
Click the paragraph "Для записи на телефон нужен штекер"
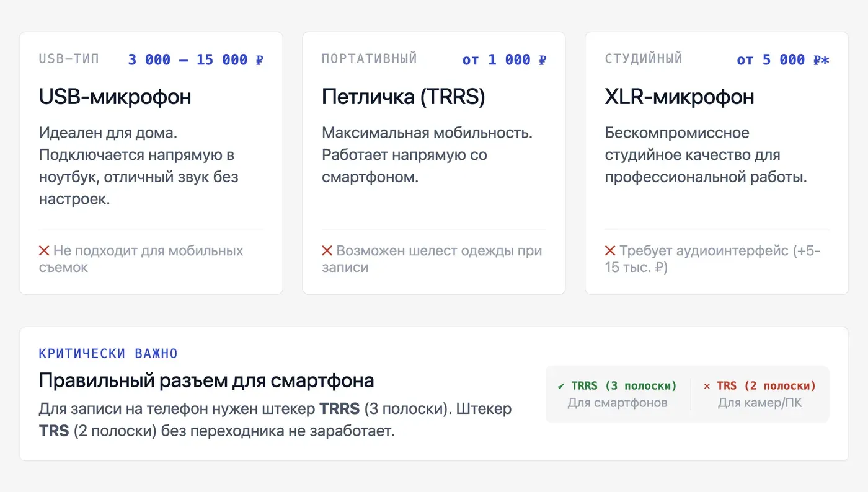pyautogui.click(x=275, y=420)
